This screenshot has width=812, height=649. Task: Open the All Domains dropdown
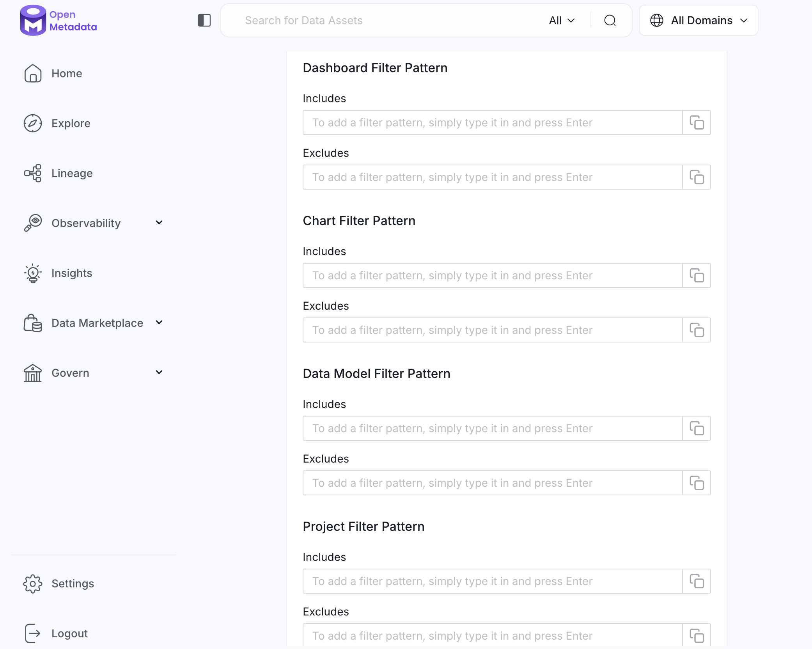pyautogui.click(x=699, y=20)
